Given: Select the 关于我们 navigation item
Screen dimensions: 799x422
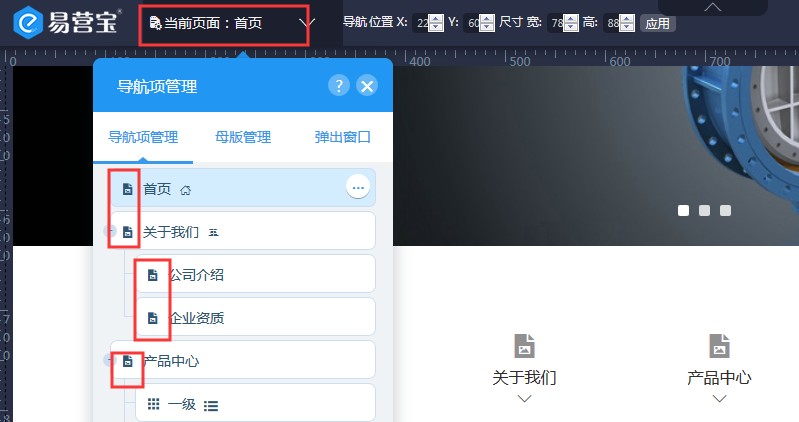Looking at the screenshot, I should click(x=243, y=231).
